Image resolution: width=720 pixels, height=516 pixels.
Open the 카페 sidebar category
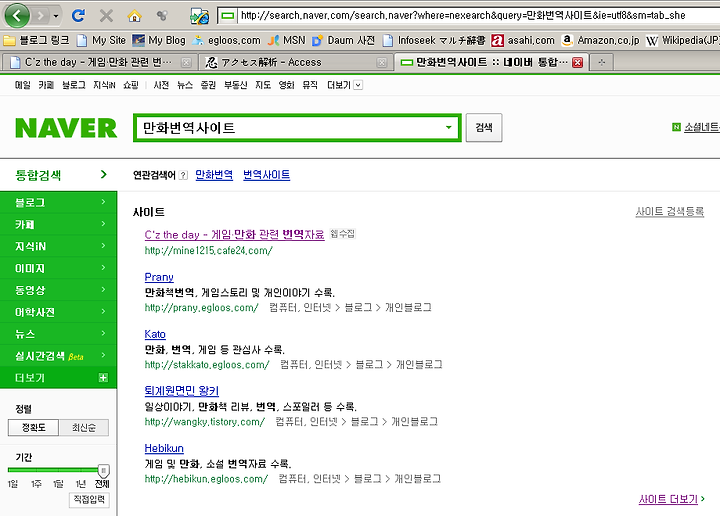(x=58, y=224)
